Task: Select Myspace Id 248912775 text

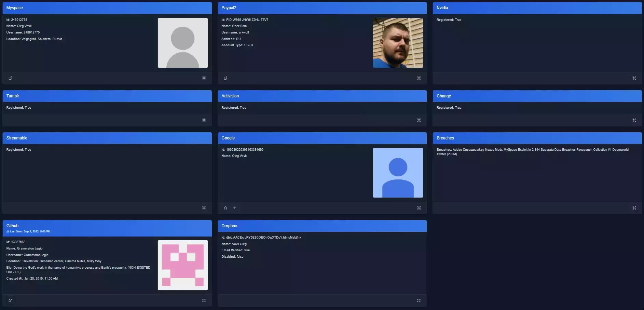Action: pos(17,20)
